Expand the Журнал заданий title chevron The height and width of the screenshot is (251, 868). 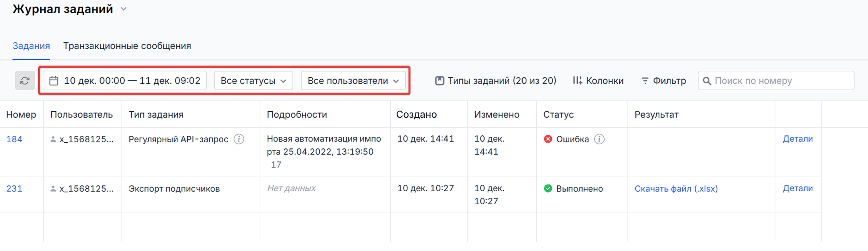(x=124, y=9)
